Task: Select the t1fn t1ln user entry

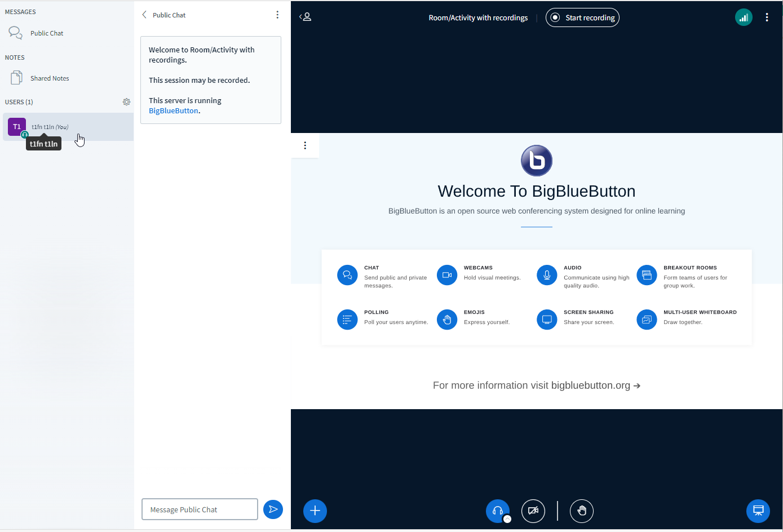Action: tap(68, 127)
